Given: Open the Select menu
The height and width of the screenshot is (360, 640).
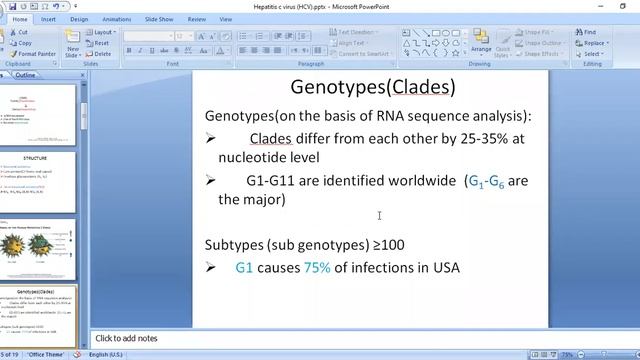Looking at the screenshot, I should (589, 54).
